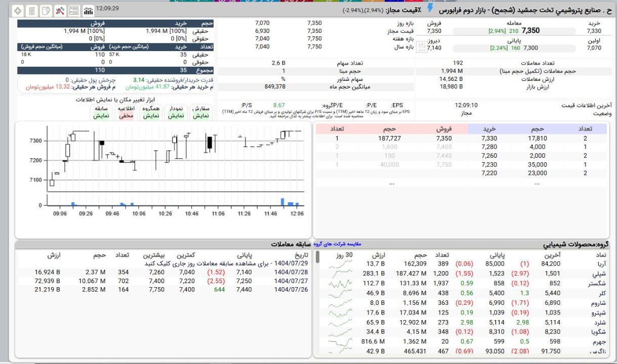Toggle the سفارش (orders) display switch
The width and height of the screenshot is (617, 364).
199,112
